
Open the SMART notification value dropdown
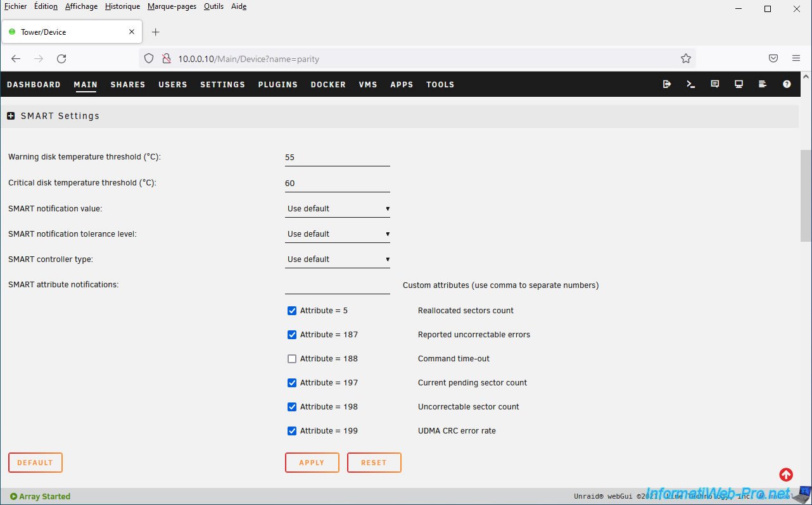point(338,209)
